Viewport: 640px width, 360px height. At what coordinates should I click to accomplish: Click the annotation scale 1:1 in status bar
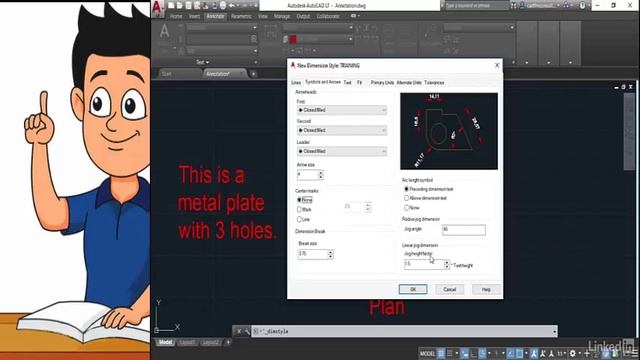560,353
